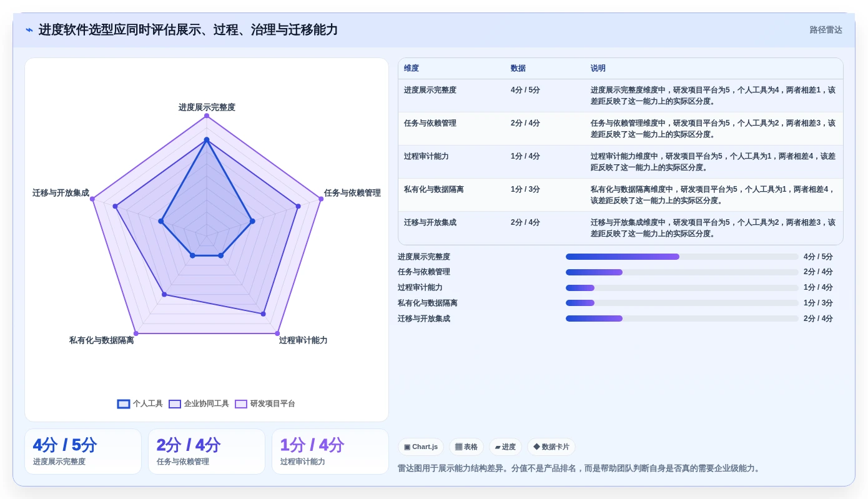Viewport: 868px width, 499px height.
Task: Click the 维度 column header
Action: click(x=412, y=69)
